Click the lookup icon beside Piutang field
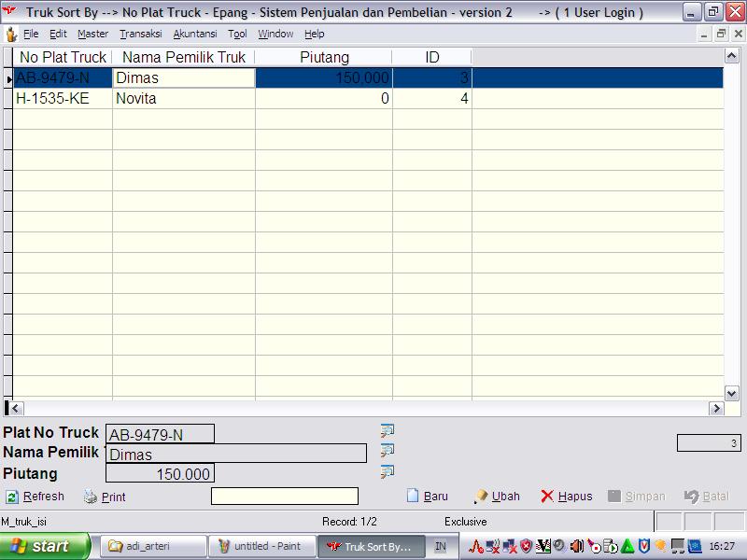 pos(387,471)
